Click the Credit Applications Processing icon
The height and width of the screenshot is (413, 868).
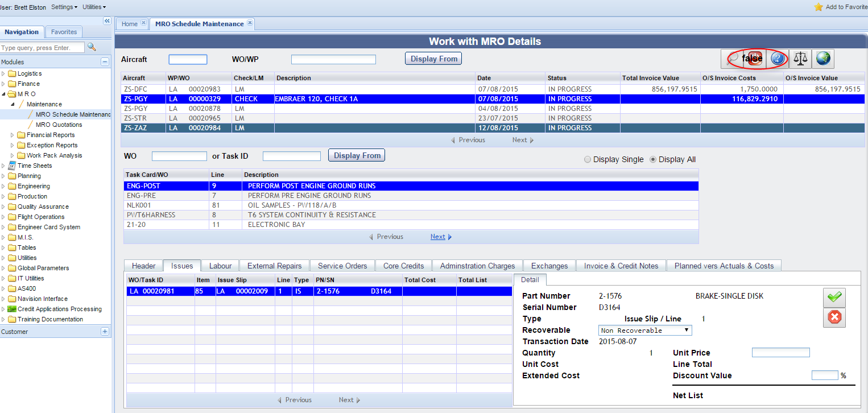[x=12, y=309]
